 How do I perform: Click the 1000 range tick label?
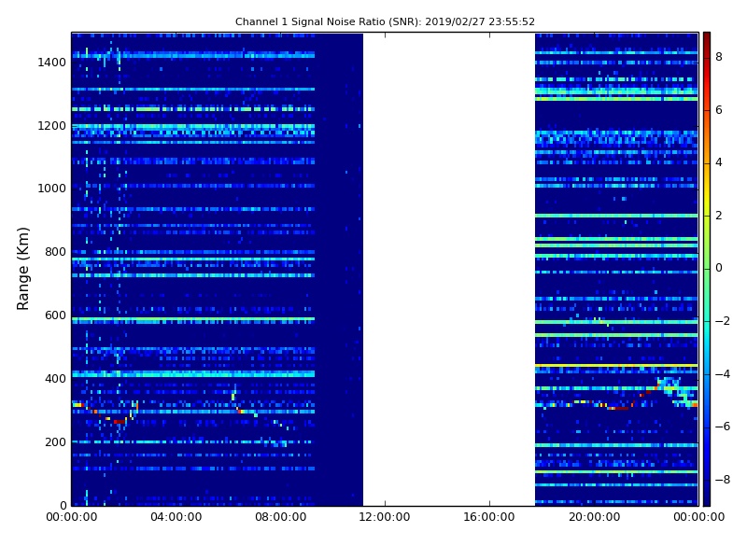pyautogui.click(x=52, y=189)
